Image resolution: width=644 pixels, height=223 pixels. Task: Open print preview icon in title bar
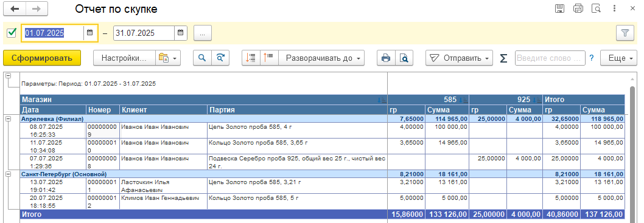click(596, 9)
